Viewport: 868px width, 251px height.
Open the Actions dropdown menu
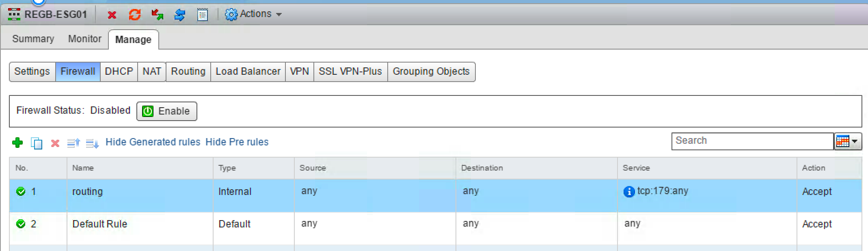coord(254,14)
